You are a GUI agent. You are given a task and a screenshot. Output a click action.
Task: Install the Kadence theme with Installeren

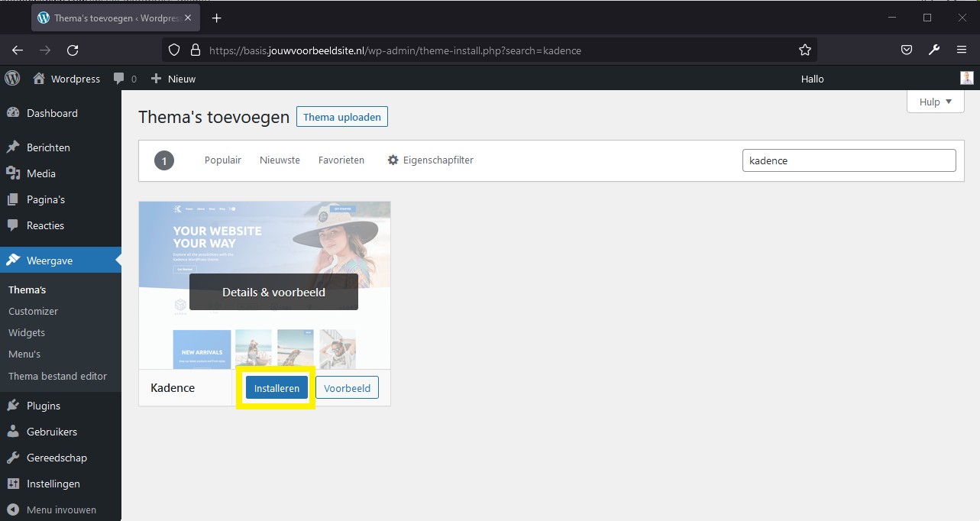click(276, 387)
